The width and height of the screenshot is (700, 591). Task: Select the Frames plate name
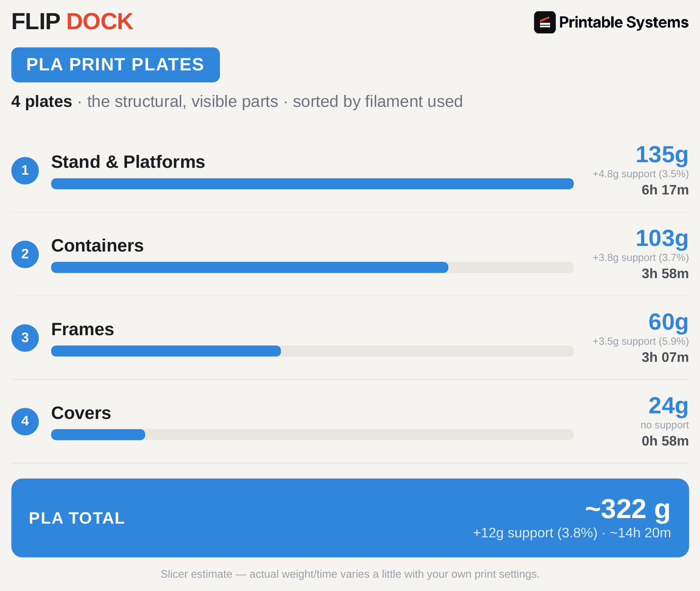[82, 329]
